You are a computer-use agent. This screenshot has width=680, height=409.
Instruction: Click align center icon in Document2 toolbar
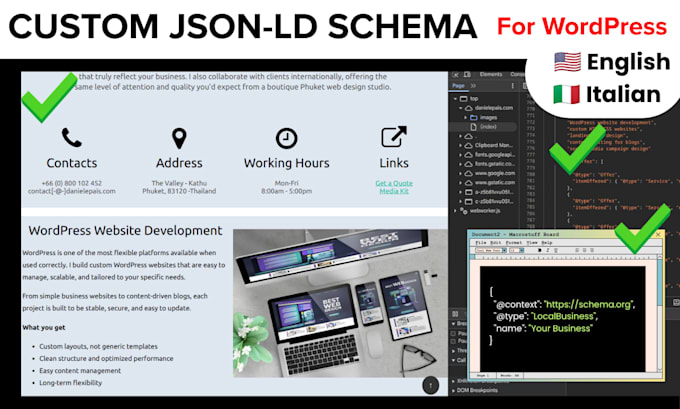pos(585,250)
